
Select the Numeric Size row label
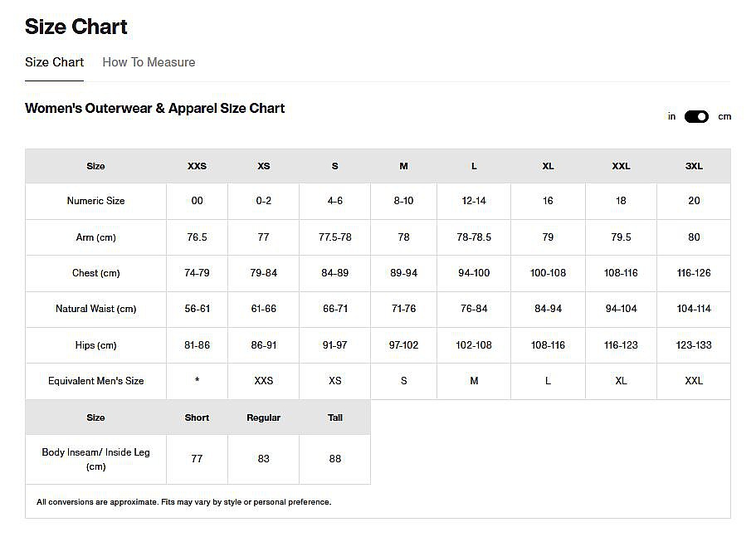95,201
